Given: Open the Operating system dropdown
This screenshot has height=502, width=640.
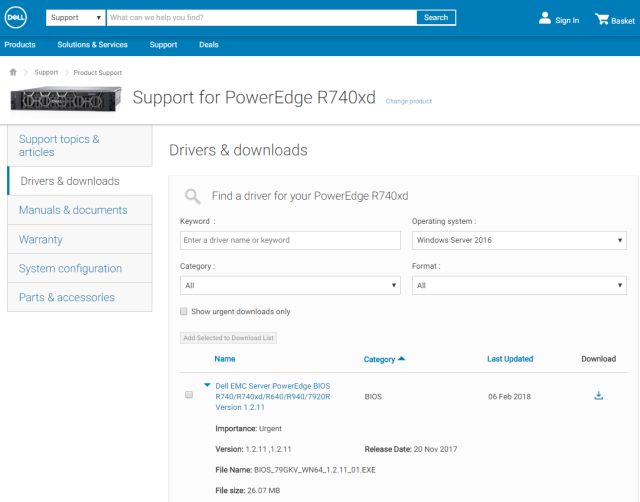Looking at the screenshot, I should [519, 240].
